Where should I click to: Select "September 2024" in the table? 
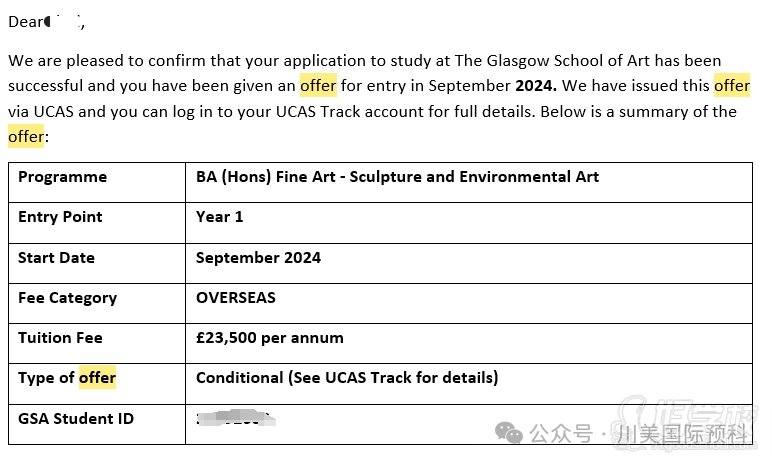pos(258,258)
